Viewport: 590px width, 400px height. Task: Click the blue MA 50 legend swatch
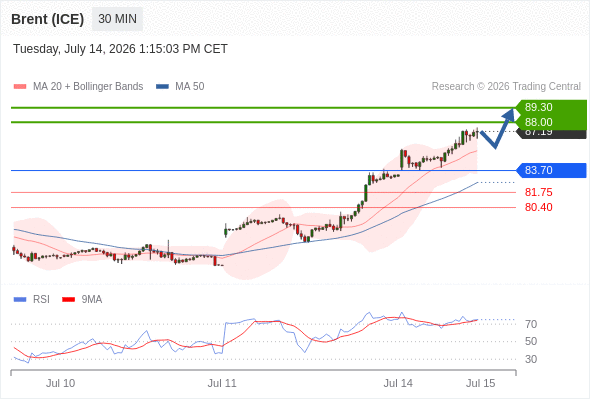tap(162, 87)
